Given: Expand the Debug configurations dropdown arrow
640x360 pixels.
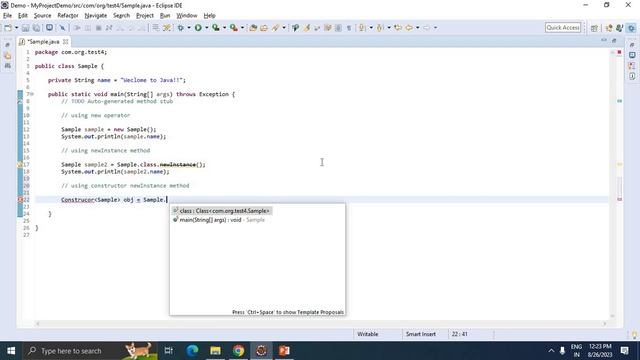Looking at the screenshot, I should pos(189,28).
